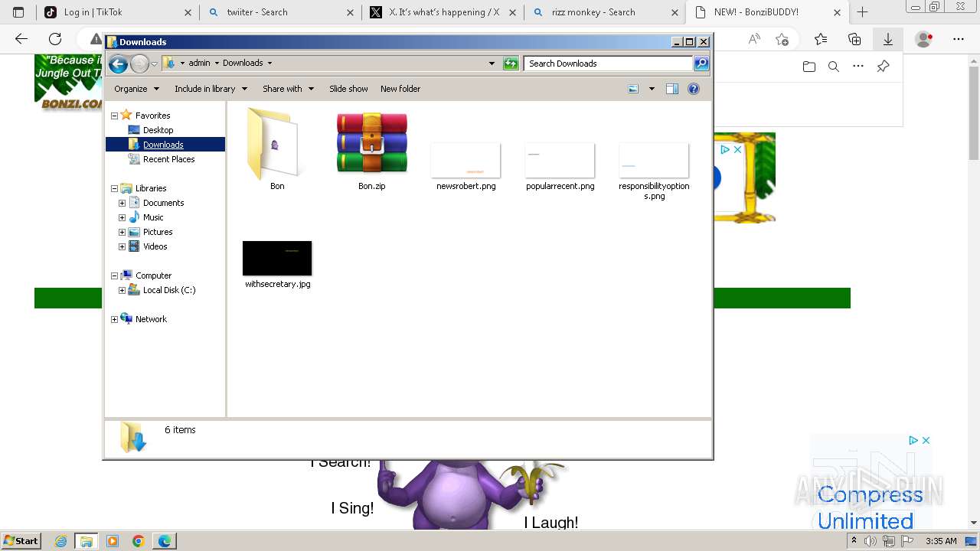The height and width of the screenshot is (551, 980).
Task: Select the responsibilityoptions.png file
Action: (654, 171)
